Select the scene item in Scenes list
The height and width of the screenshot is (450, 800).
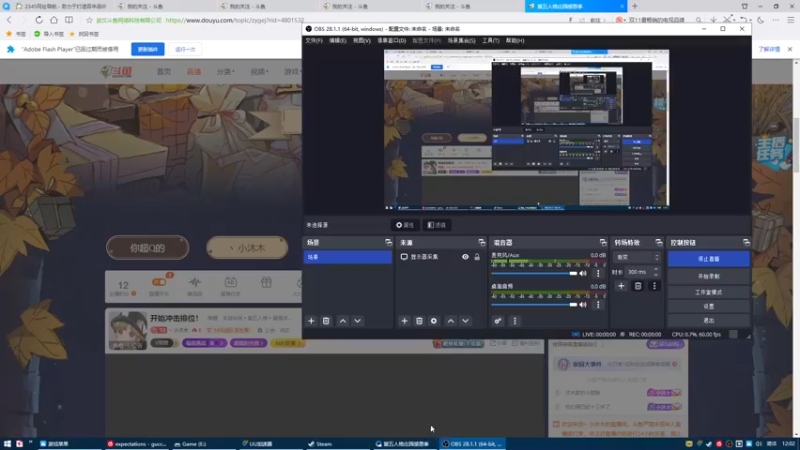[x=347, y=257]
